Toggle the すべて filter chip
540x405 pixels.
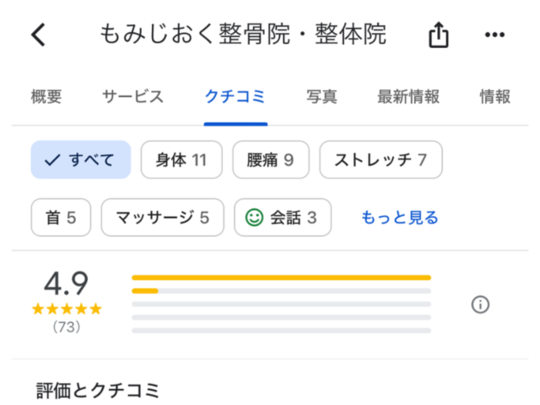tap(81, 159)
